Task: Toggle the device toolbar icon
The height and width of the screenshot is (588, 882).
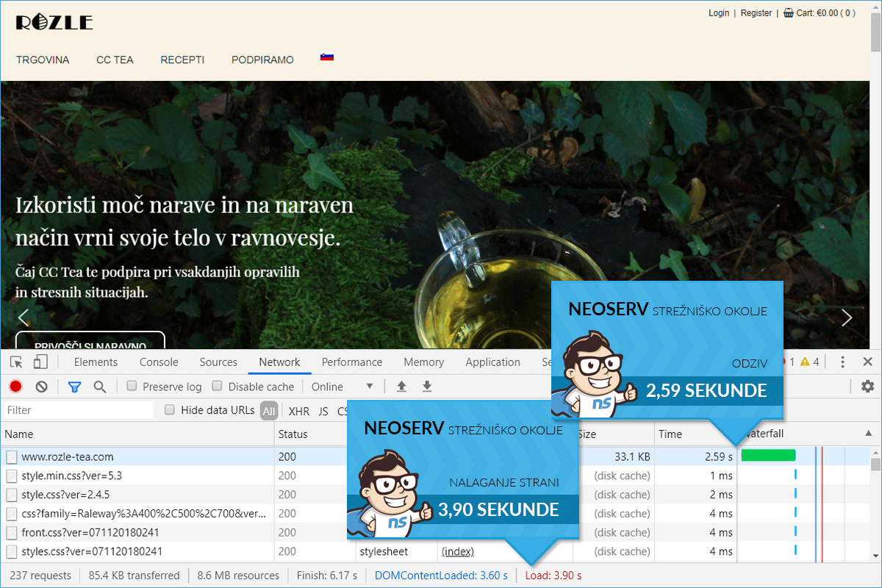Action: click(40, 362)
